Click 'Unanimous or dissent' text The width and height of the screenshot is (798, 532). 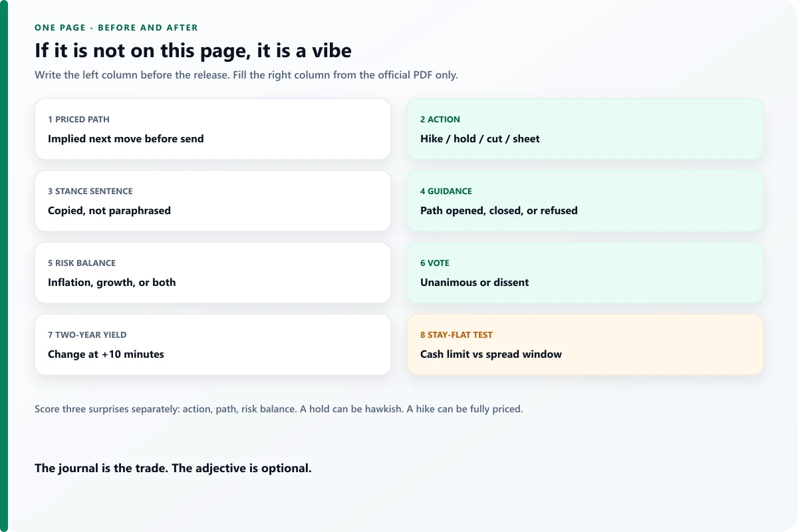(x=475, y=283)
